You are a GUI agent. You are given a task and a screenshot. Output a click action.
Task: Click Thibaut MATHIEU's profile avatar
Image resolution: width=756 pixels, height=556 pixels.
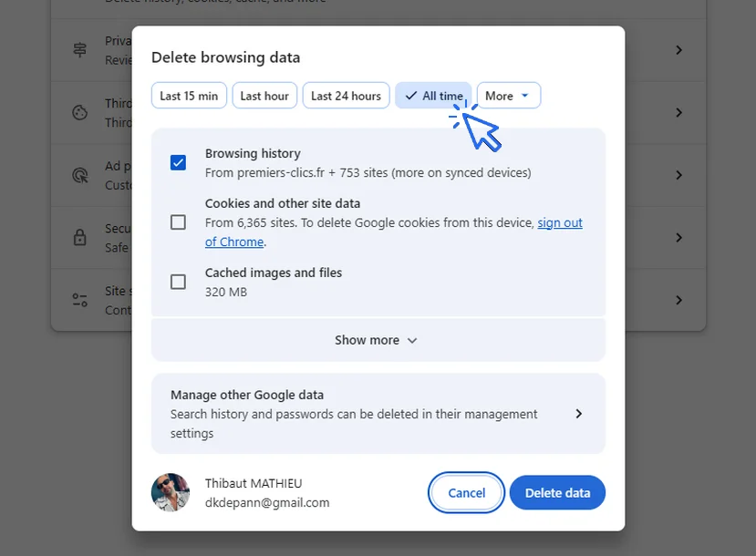[171, 492]
